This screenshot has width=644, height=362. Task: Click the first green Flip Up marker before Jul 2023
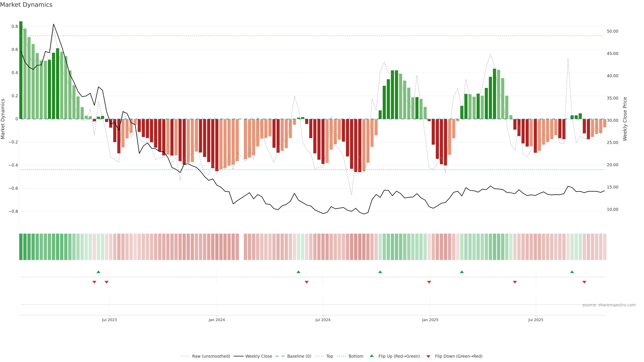tap(98, 272)
